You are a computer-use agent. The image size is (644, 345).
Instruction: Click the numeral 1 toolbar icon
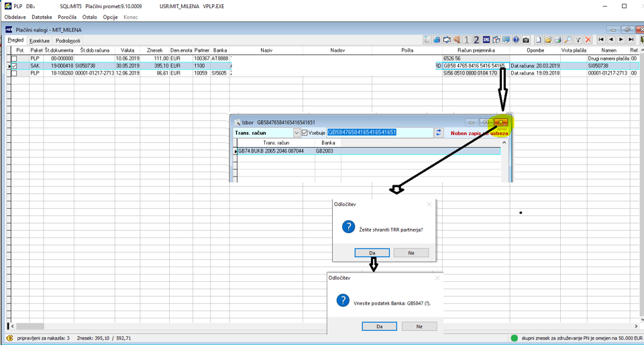[x=467, y=40]
